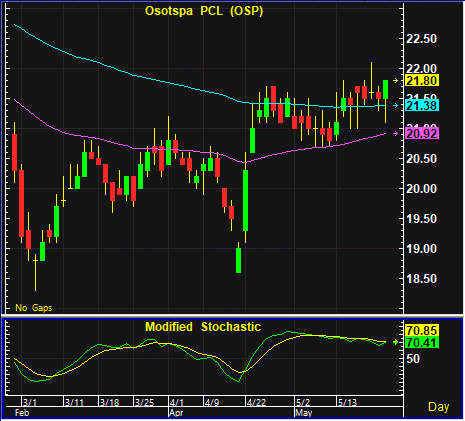Select the cyan 21.38 moving average label
Screen dimensions: 465x421
(x=421, y=106)
